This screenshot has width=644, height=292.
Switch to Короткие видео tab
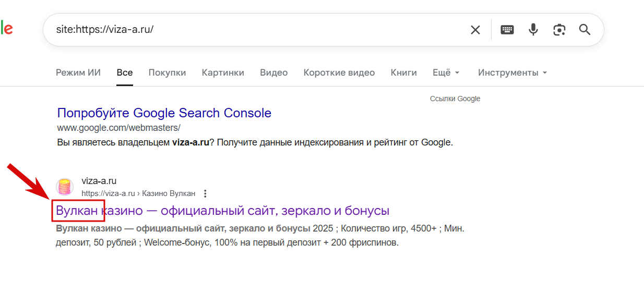(x=339, y=72)
